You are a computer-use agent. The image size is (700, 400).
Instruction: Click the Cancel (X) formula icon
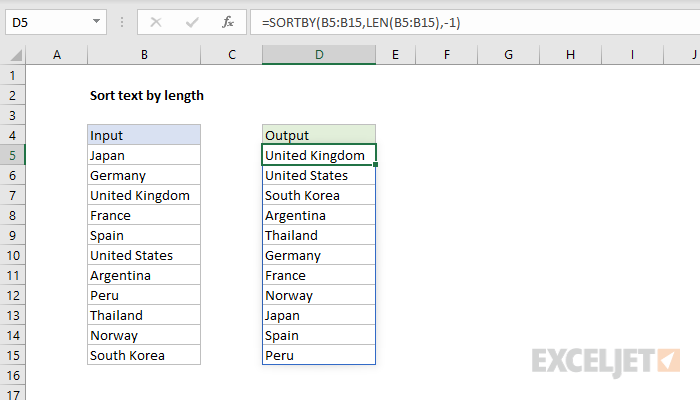click(x=156, y=22)
